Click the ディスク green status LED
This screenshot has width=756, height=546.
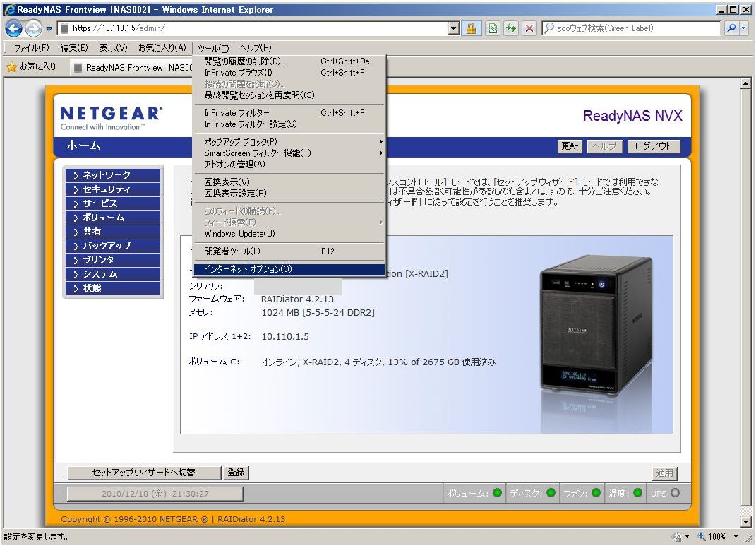551,493
